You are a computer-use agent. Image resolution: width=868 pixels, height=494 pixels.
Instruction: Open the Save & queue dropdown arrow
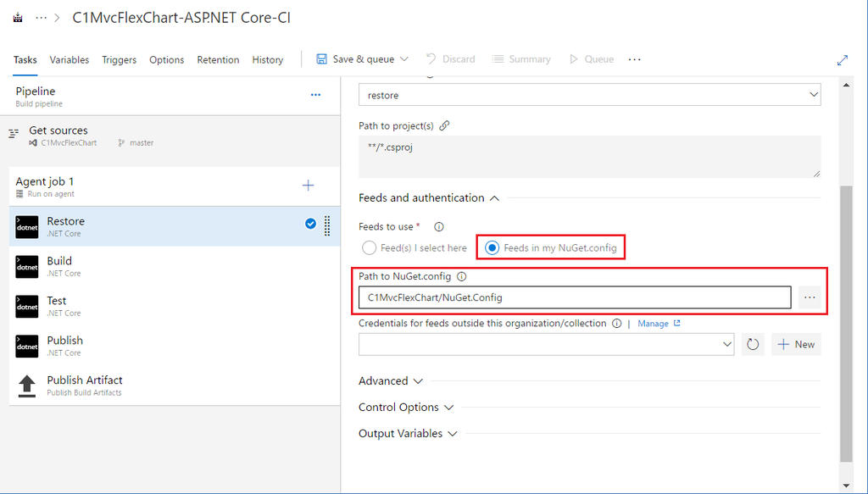pyautogui.click(x=404, y=58)
